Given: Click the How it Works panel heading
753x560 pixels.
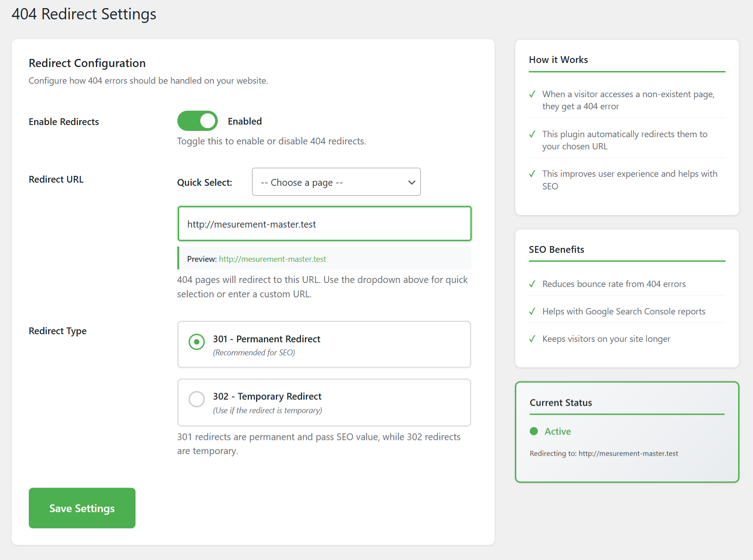Looking at the screenshot, I should (x=558, y=60).
